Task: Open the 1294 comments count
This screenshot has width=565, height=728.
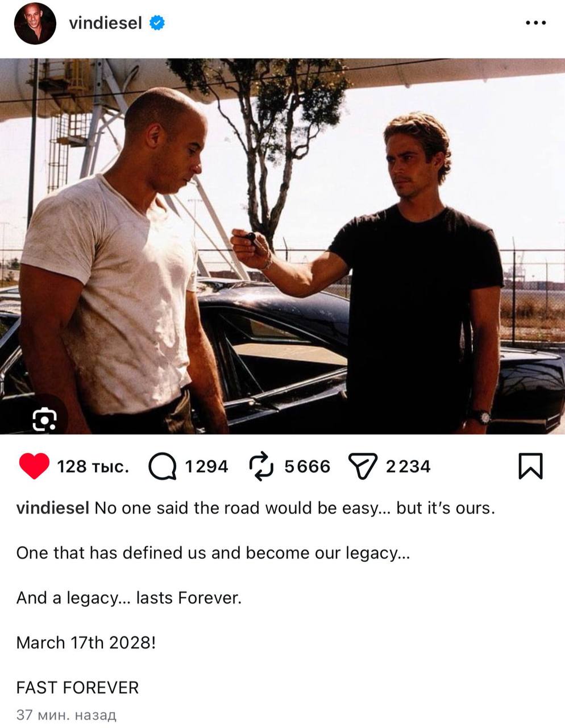Action: 207,467
